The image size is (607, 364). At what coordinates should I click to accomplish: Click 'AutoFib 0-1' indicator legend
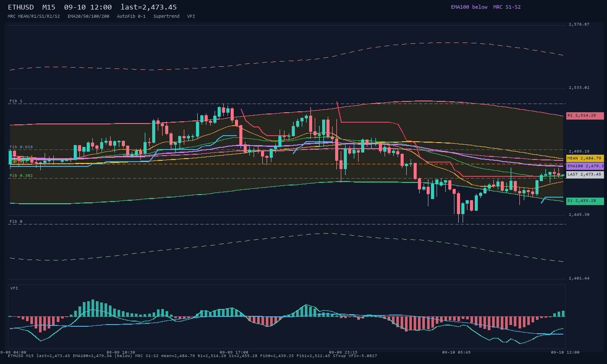(131, 16)
